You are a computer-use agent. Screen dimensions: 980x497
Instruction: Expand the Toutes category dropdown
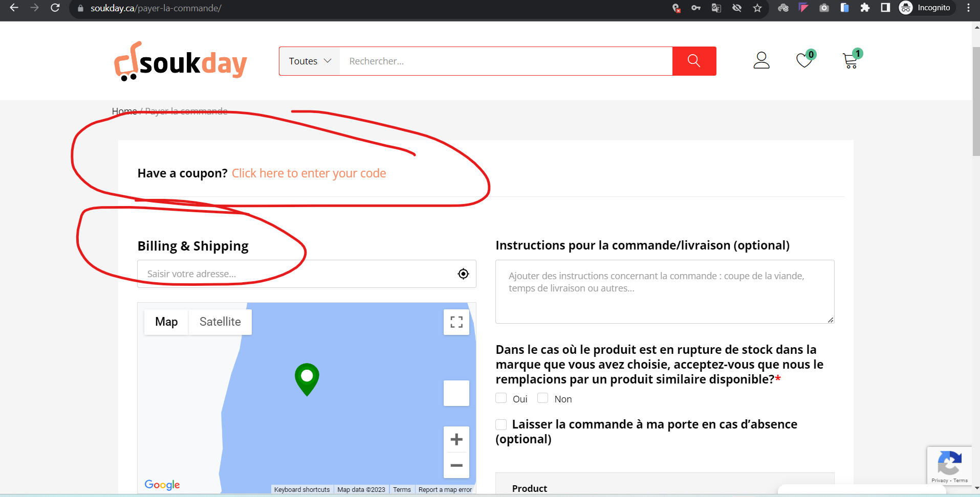tap(310, 61)
